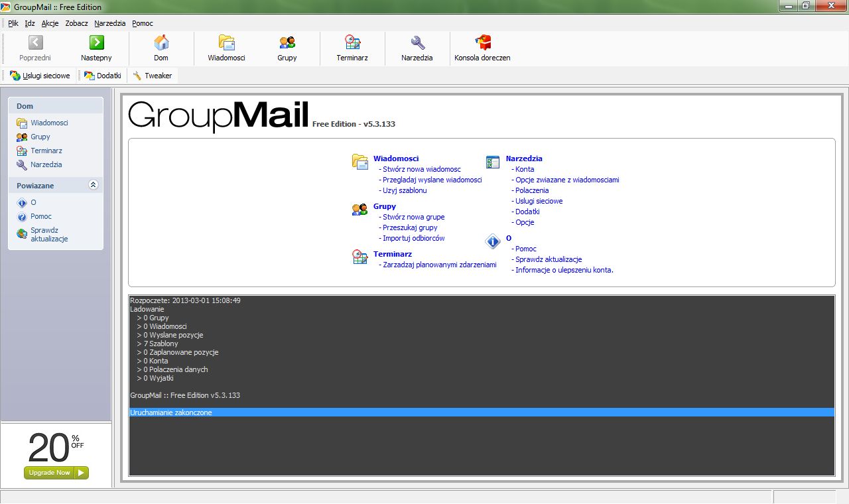Select the Uruchamianie zakonczone log line
The width and height of the screenshot is (849, 504).
pos(482,412)
